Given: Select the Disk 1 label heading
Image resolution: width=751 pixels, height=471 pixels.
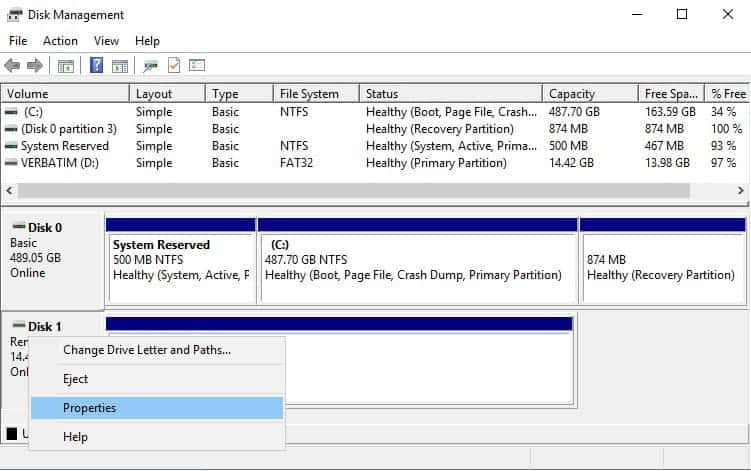Looking at the screenshot, I should click(x=45, y=327).
